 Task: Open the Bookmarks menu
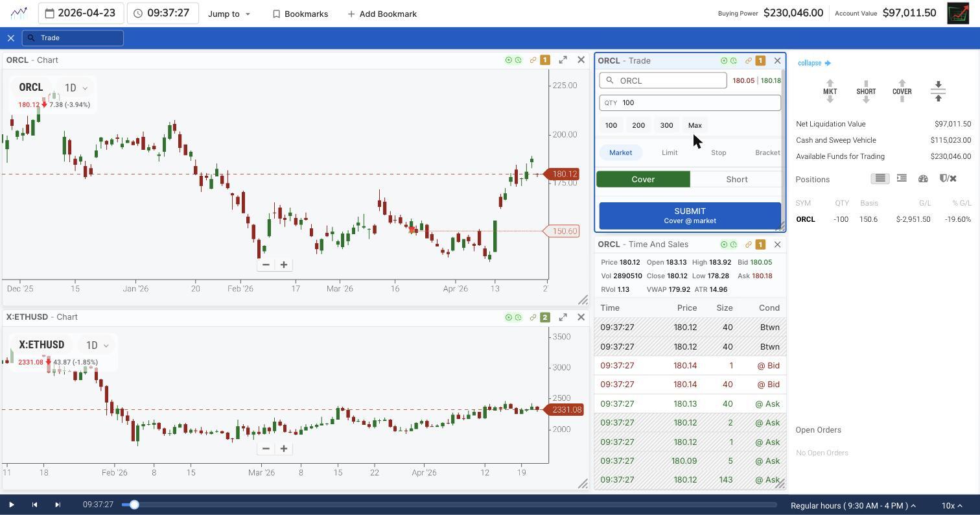[x=300, y=14]
